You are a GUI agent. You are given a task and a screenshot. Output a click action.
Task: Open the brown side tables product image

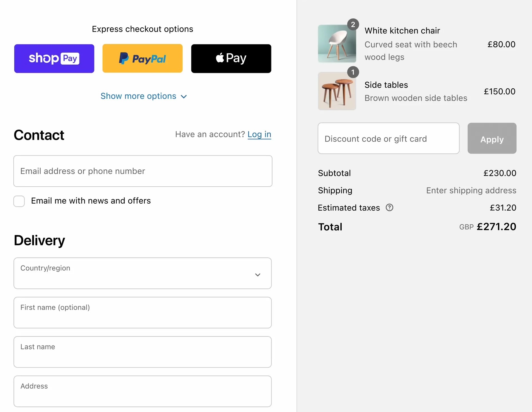[x=337, y=91]
